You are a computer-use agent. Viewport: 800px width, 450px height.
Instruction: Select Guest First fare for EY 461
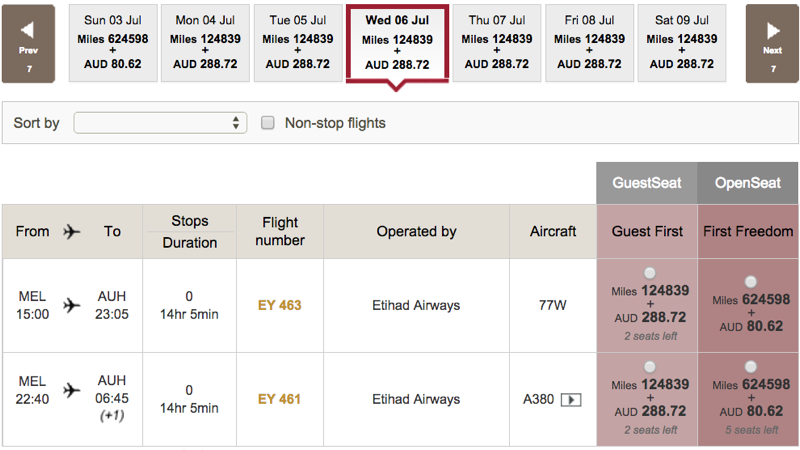[x=649, y=367]
